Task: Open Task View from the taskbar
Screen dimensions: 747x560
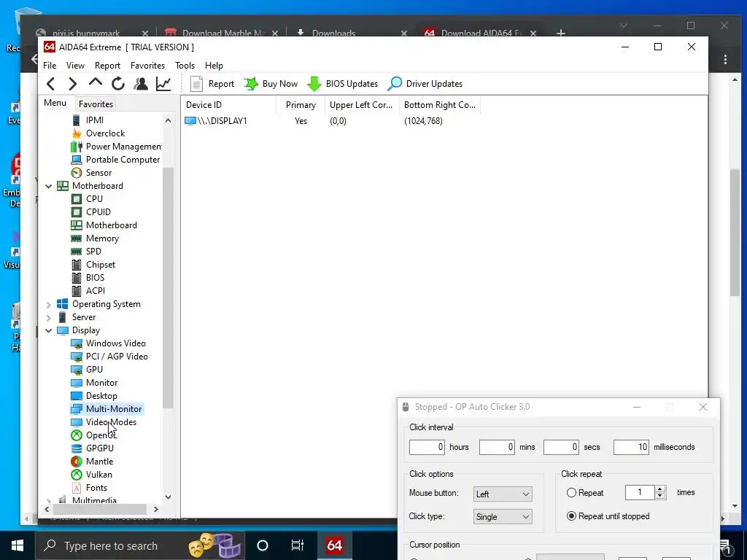Action: pos(298,545)
